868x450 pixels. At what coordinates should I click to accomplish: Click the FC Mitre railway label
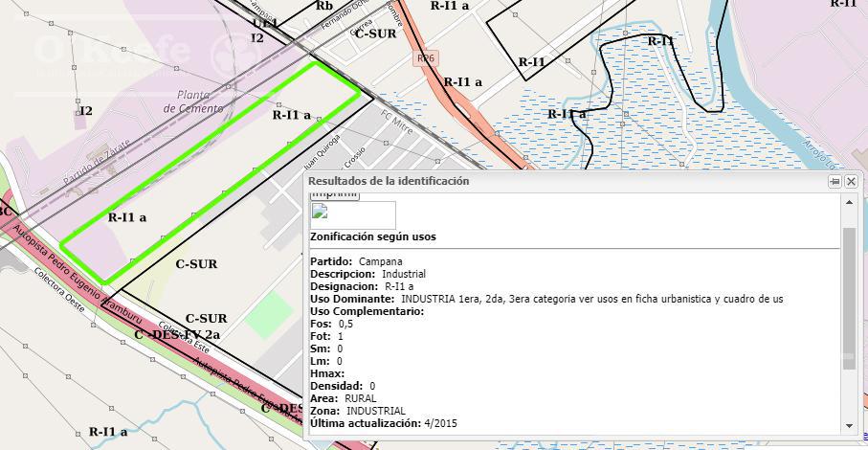pos(397,122)
